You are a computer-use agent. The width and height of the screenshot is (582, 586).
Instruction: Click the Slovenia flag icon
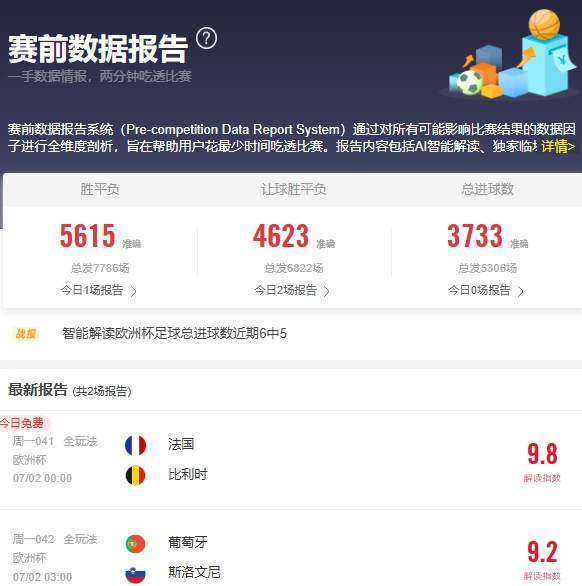click(x=135, y=574)
